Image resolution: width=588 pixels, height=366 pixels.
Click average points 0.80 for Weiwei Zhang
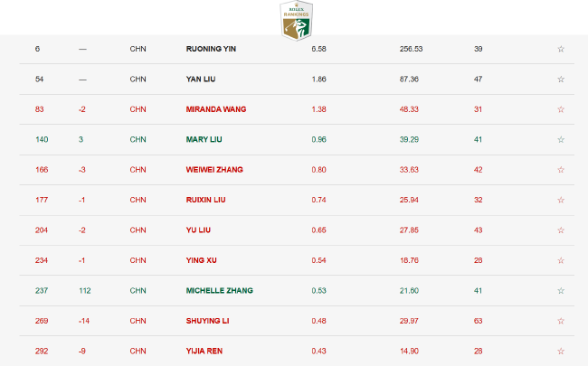click(318, 170)
